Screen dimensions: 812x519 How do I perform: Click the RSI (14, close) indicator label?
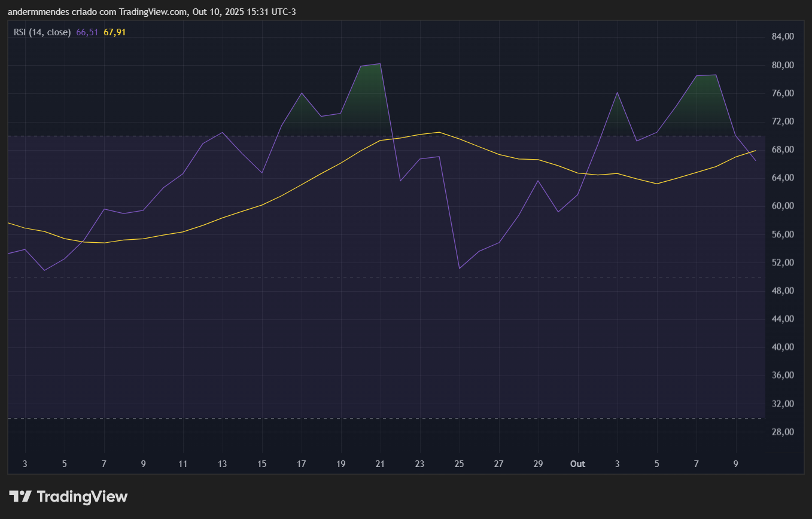(x=42, y=32)
